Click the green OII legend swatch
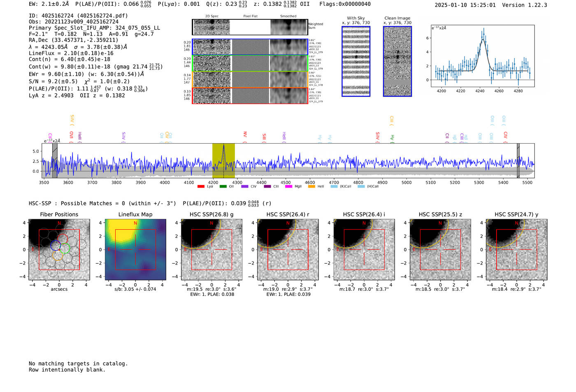 pos(223,187)
